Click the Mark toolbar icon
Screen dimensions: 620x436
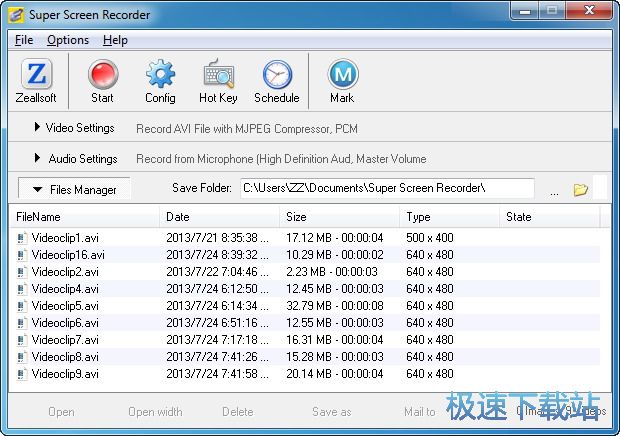pos(342,76)
